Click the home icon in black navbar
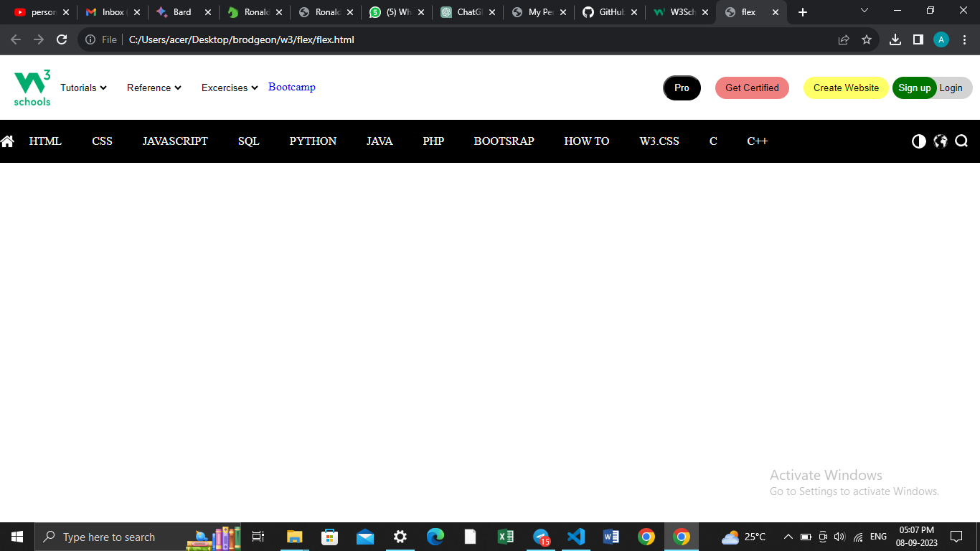The height and width of the screenshot is (551, 980). 8,141
